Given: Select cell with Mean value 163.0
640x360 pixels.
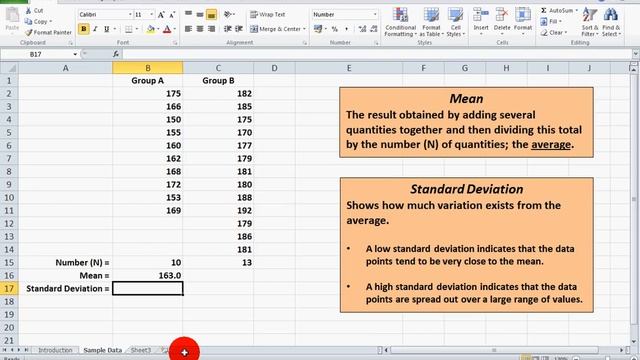Looking at the screenshot, I should click(x=148, y=276).
